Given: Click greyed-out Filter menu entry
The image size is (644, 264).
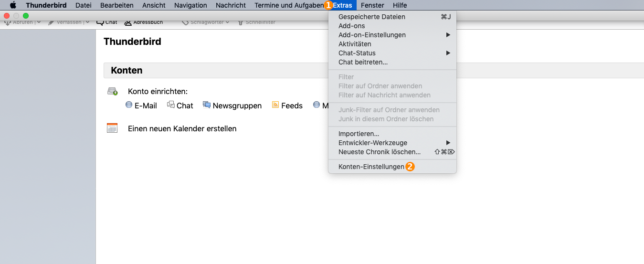Looking at the screenshot, I should pyautogui.click(x=392, y=77).
